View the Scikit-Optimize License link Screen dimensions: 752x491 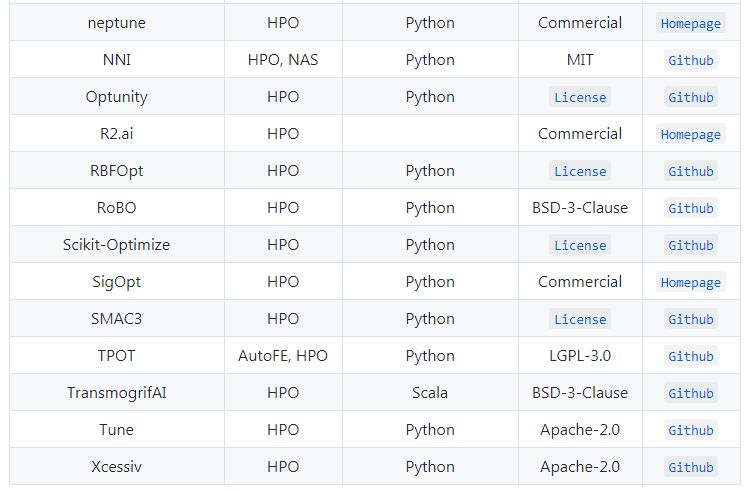(x=580, y=245)
